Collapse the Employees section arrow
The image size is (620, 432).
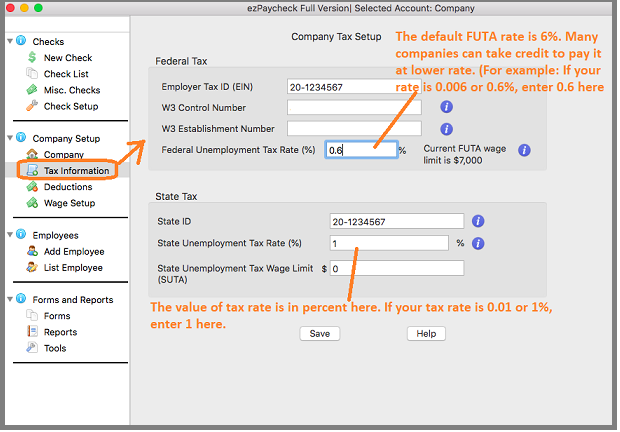(x=9, y=235)
